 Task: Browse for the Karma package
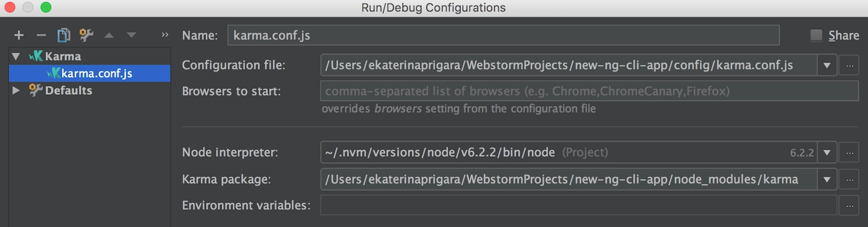click(850, 179)
